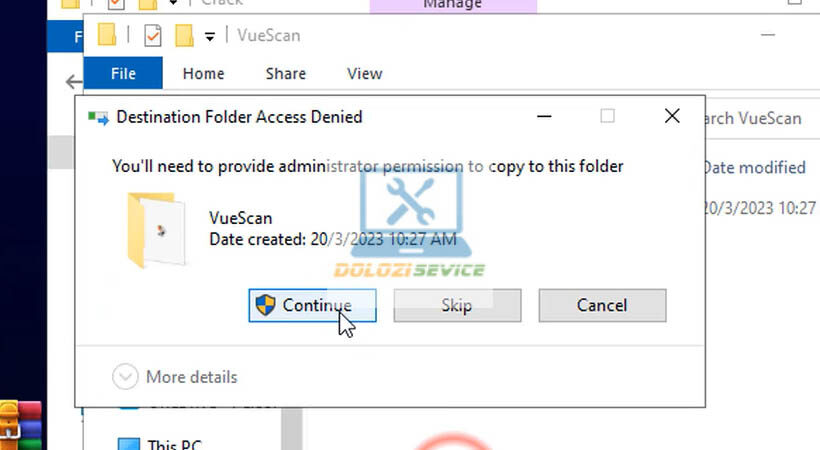Click the VueScan folder icon in dialog

click(x=157, y=230)
